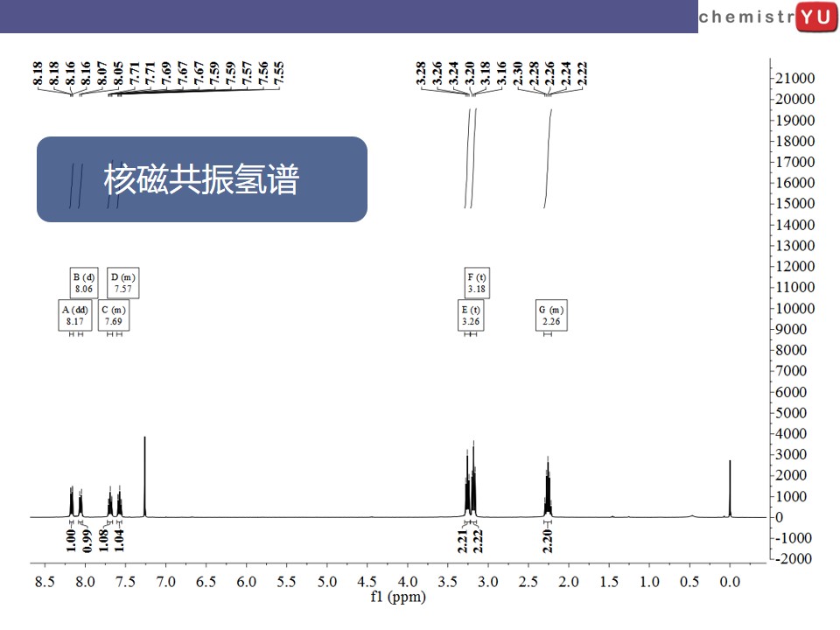Select multiplet label E (t) 3.26
The height and width of the screenshot is (630, 840).
471,316
